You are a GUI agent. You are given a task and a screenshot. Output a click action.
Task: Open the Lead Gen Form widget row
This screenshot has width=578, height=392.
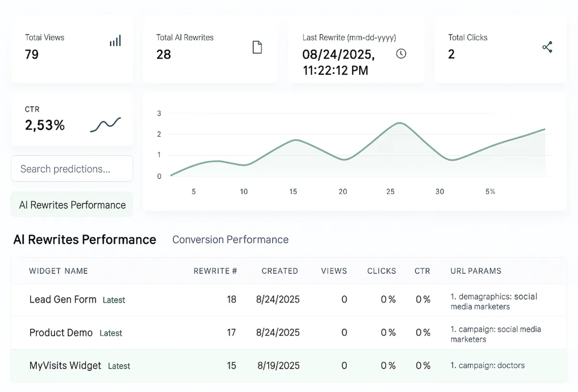point(63,300)
